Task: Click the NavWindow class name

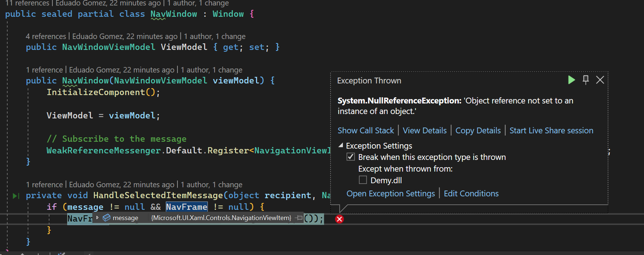Action: (x=174, y=14)
